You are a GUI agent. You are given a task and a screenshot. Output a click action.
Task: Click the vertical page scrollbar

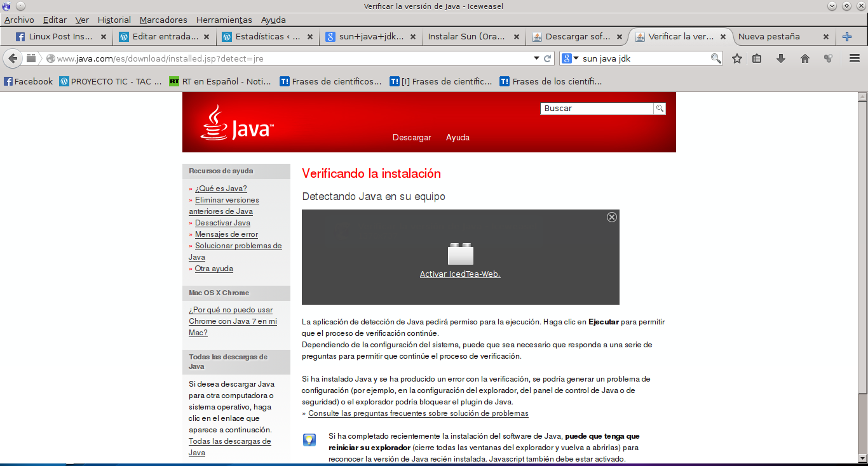pyautogui.click(x=862, y=254)
